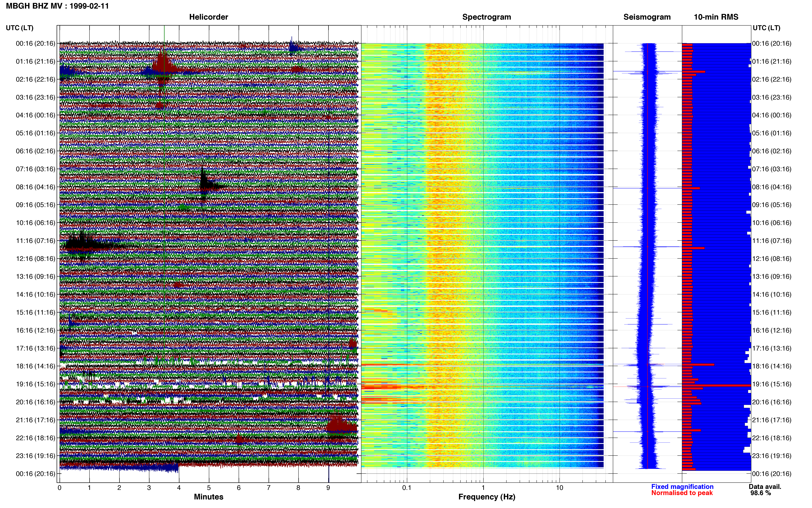
Task: Click the red RMS bar near 18:16
Action: (x=698, y=365)
